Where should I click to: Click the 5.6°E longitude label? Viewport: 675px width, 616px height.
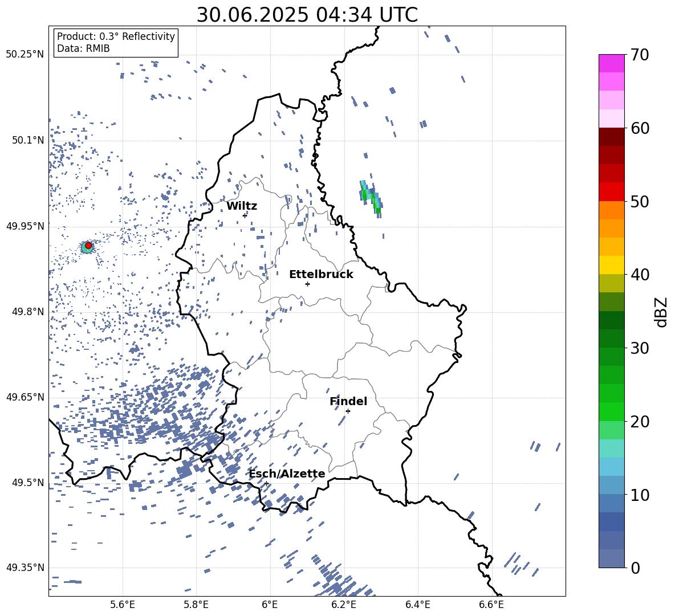(x=123, y=605)
